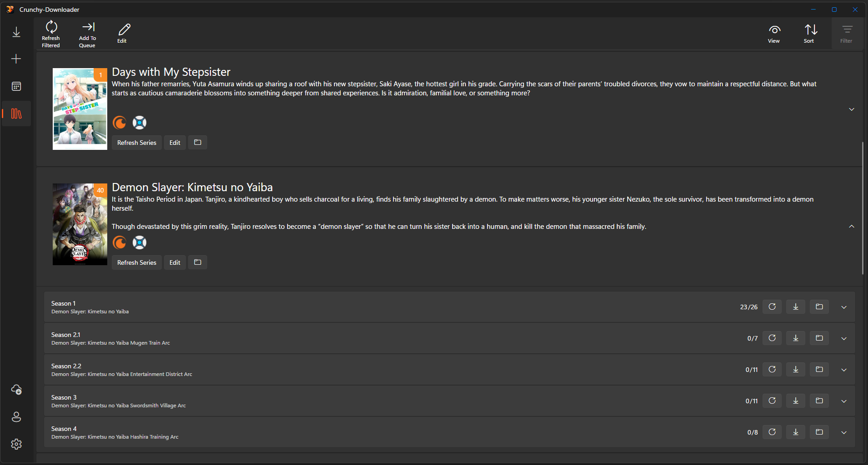The width and height of the screenshot is (868, 465).
Task: Open the calendar page in sidebar
Action: (x=16, y=86)
